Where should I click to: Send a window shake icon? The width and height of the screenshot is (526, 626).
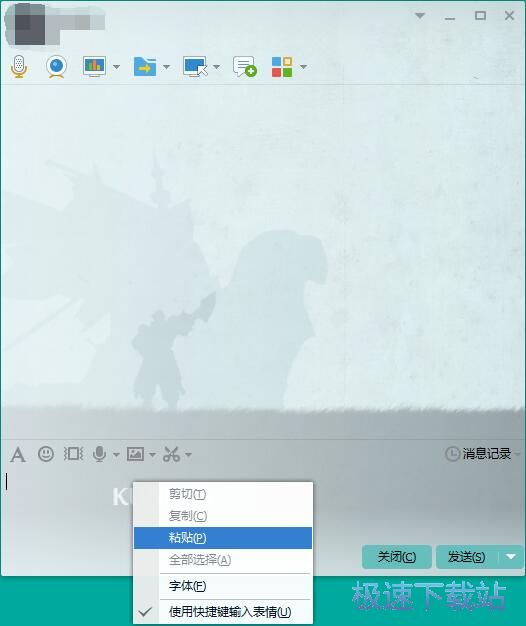[x=73, y=454]
